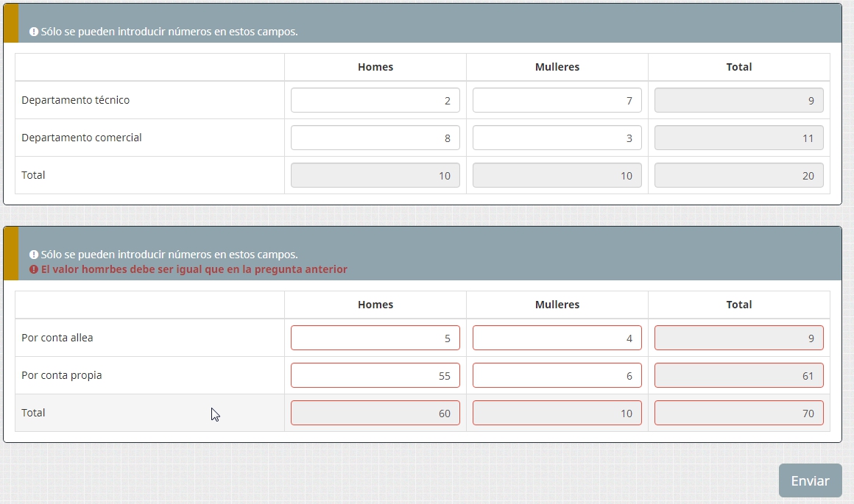This screenshot has height=504, width=854.
Task: Focus Homes field for Departamento comercial
Action: 375,138
